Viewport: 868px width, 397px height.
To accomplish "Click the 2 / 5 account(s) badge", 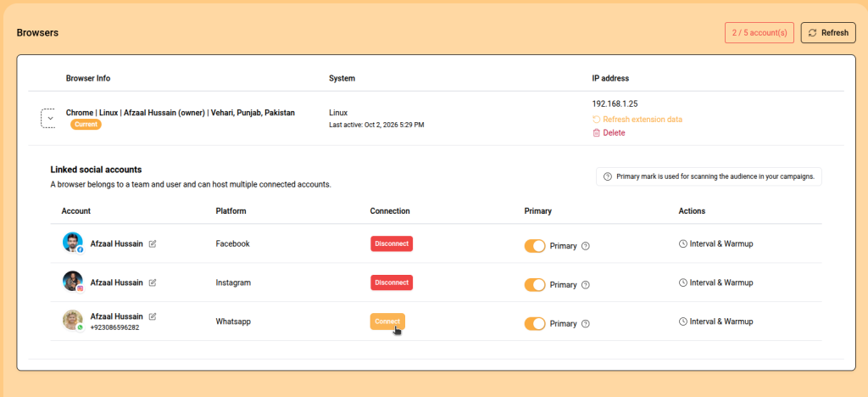I will pos(759,33).
